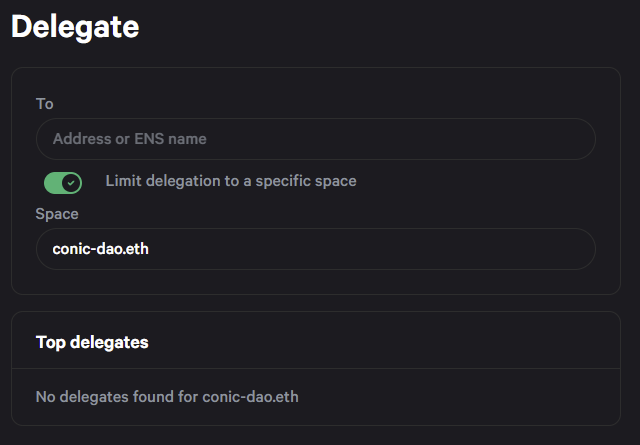Click empty right end of the To field
Viewport: 640px width, 445px height.
520,139
